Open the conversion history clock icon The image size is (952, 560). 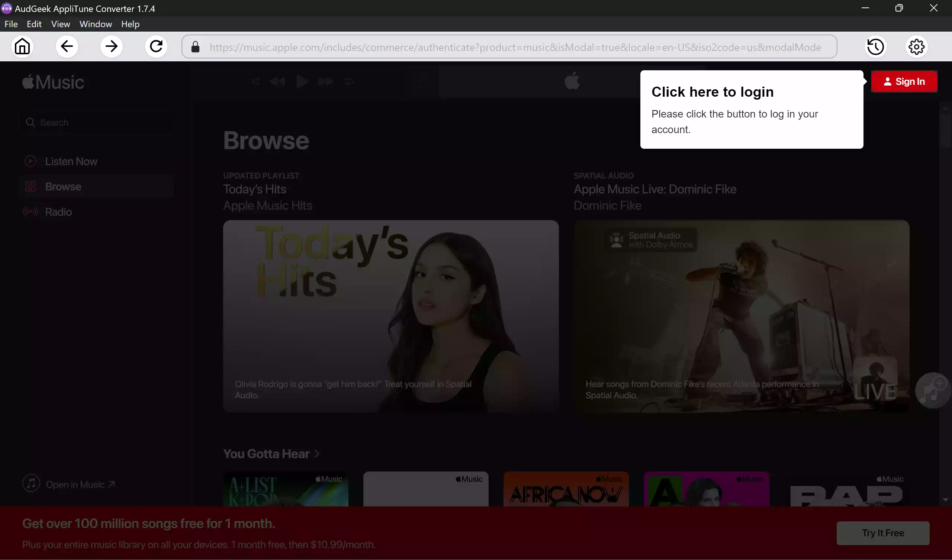[x=875, y=46]
